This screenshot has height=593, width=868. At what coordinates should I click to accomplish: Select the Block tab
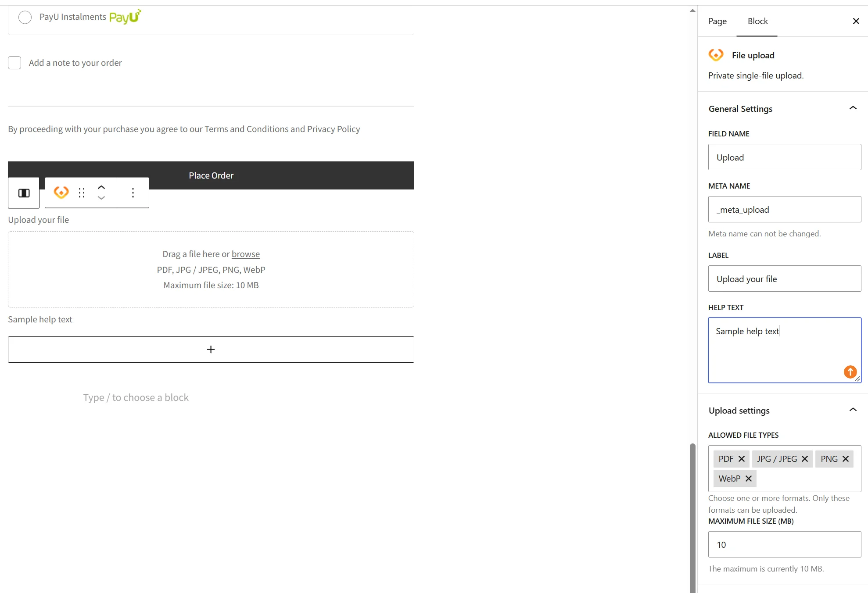[x=757, y=21]
